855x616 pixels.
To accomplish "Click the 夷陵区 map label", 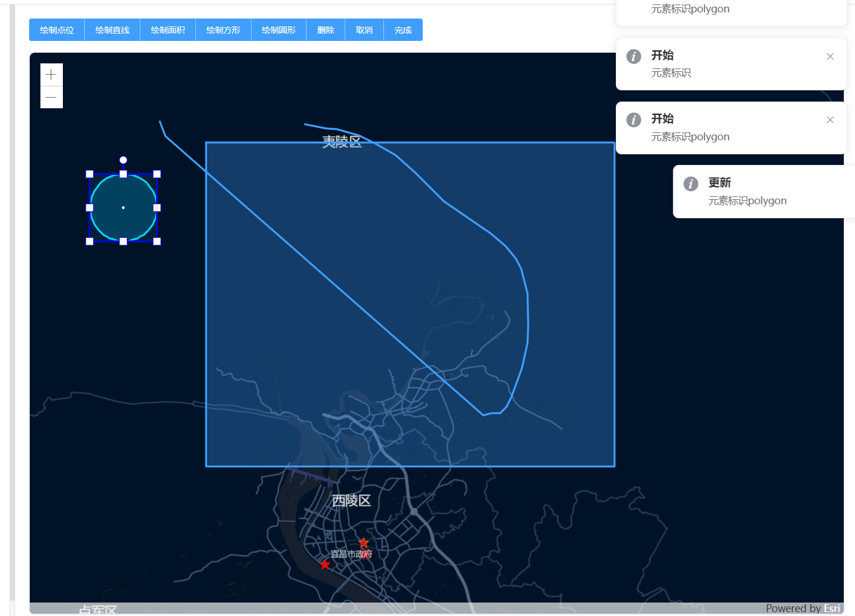I will click(x=342, y=141).
